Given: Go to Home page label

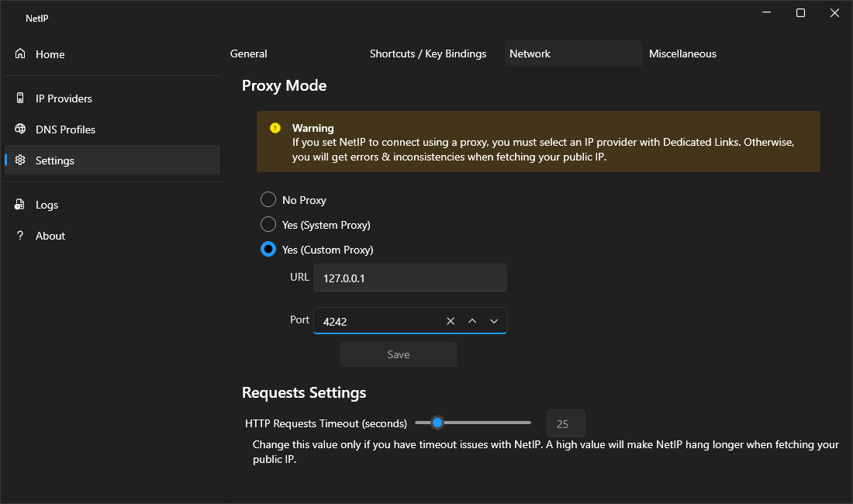Looking at the screenshot, I should pos(50,54).
